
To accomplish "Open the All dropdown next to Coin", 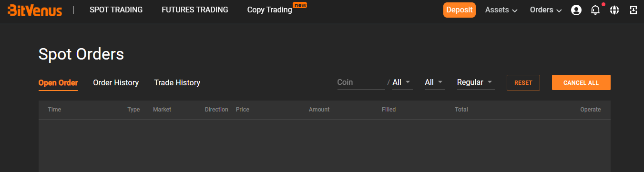I will pyautogui.click(x=402, y=82).
